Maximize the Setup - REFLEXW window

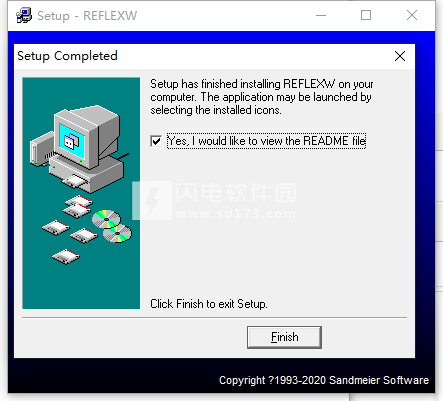pyautogui.click(x=366, y=15)
